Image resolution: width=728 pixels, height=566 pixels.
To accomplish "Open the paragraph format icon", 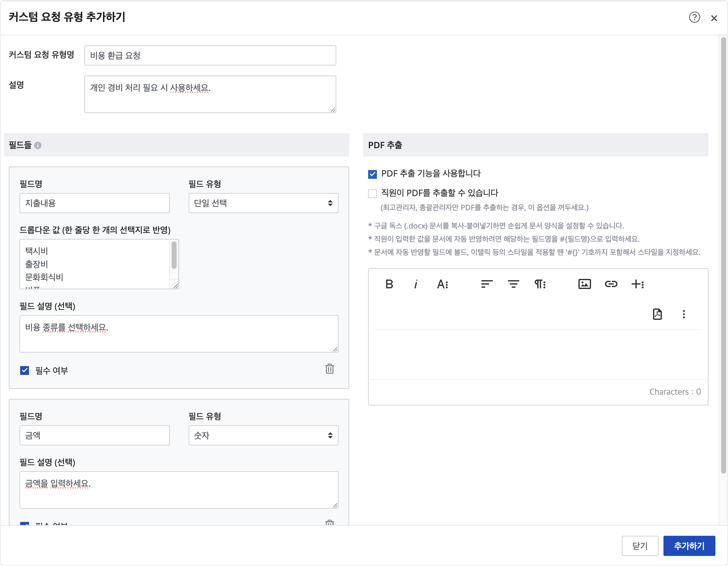I will [540, 284].
